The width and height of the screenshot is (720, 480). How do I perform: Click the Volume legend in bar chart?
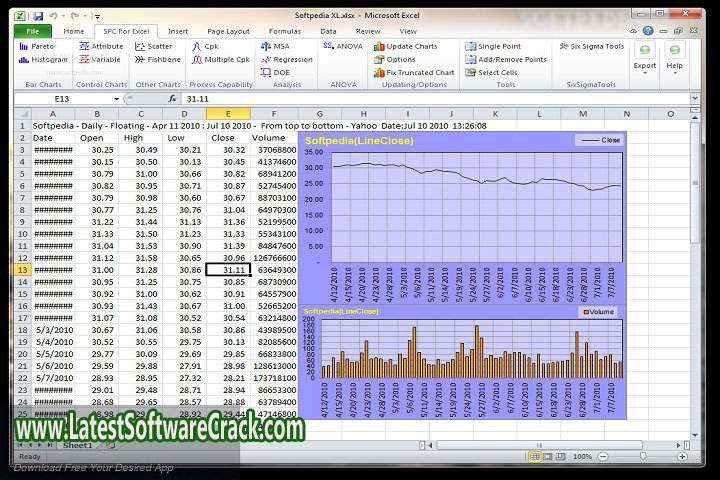point(598,312)
